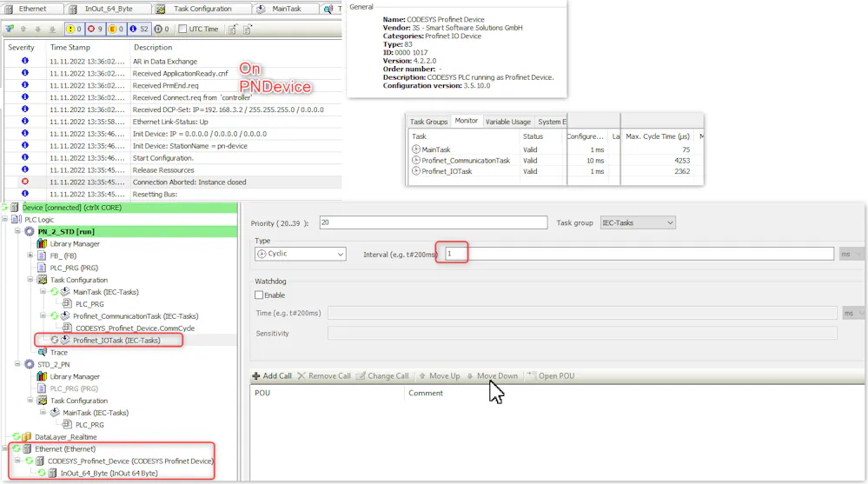Enable the Watchdog checkbox

tap(259, 295)
